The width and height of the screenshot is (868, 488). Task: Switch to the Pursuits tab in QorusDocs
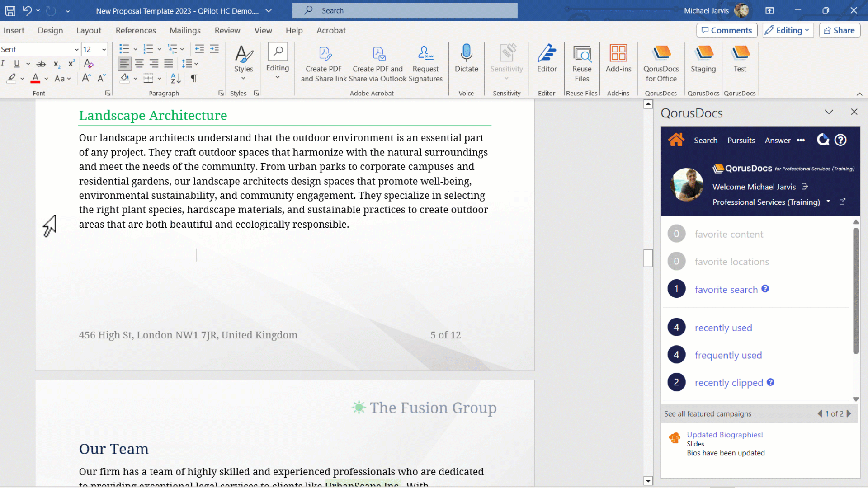741,141
